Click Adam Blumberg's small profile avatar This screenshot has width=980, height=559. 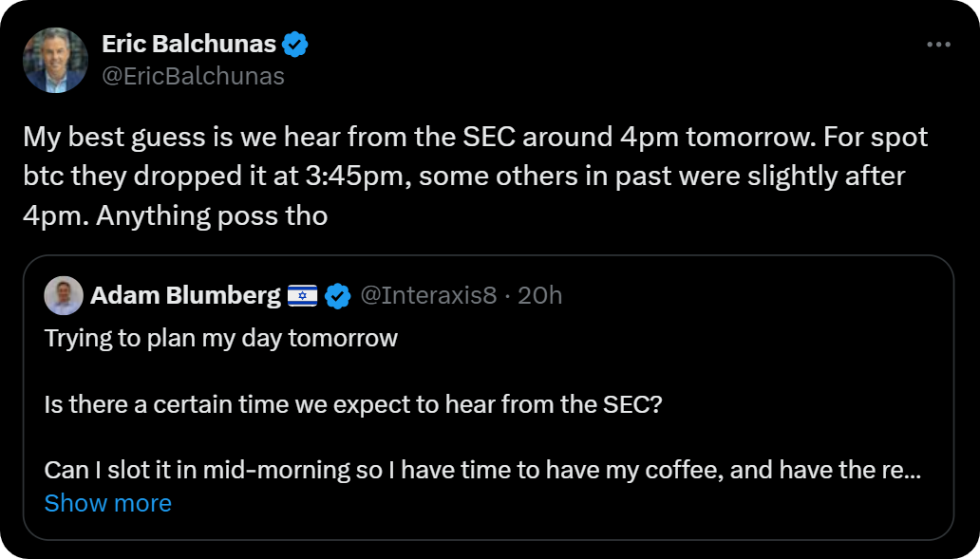click(64, 296)
